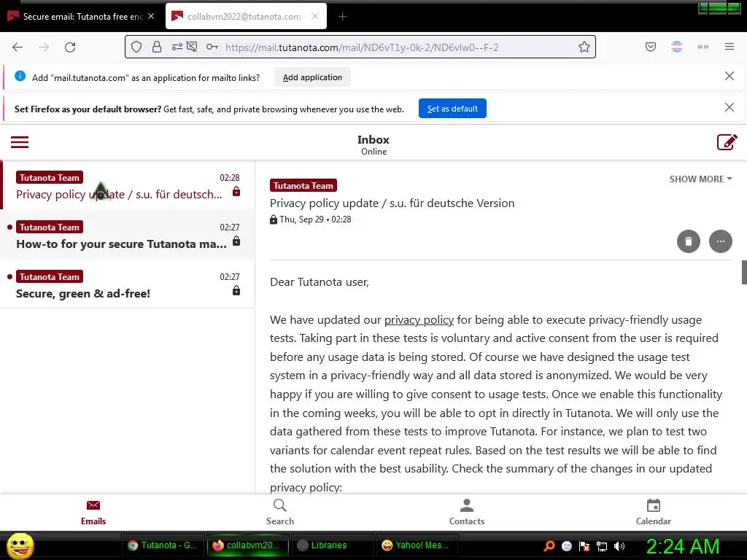Open the Tutanota hamburger menu
The width and height of the screenshot is (747, 560).
tap(20, 142)
